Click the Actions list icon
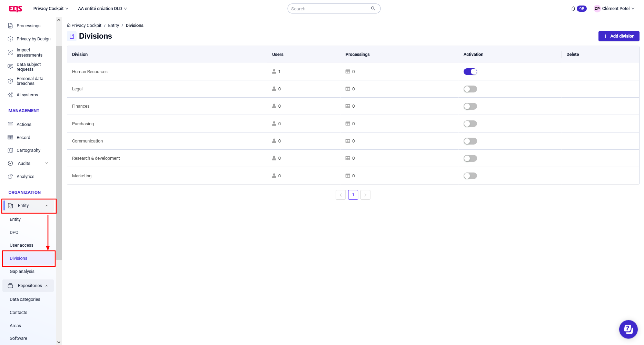Screen dimensions: 644x345 tap(10, 125)
